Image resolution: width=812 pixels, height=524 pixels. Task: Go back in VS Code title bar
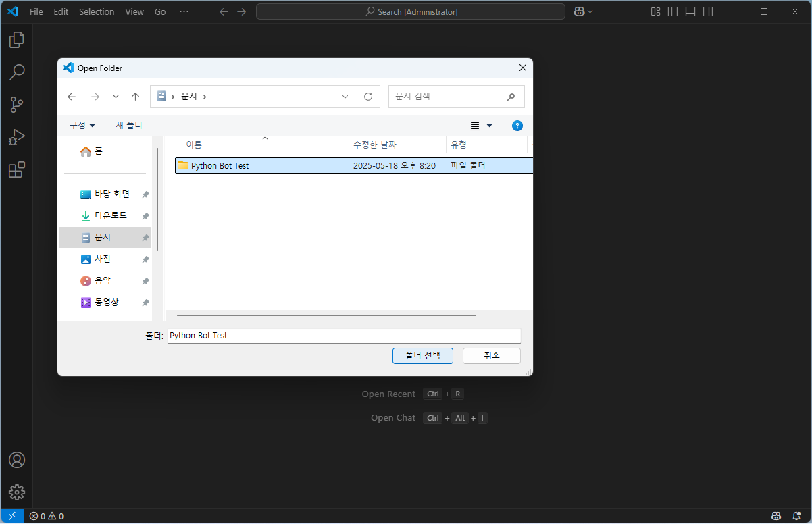pyautogui.click(x=224, y=11)
